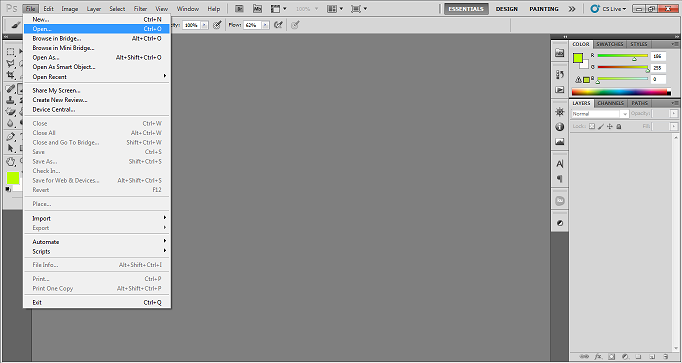Open the Mini Bridge panel icon in dock
The image size is (682, 363).
coord(560,53)
